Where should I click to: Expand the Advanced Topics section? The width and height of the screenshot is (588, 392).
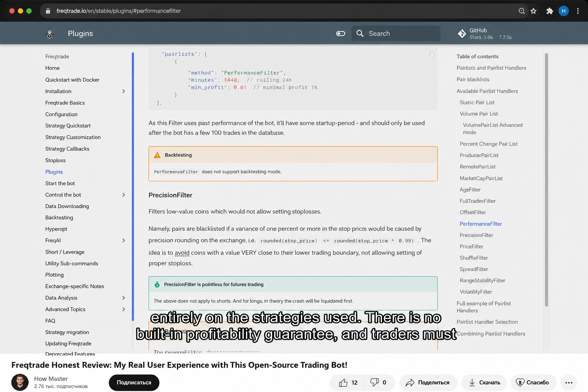(123, 309)
